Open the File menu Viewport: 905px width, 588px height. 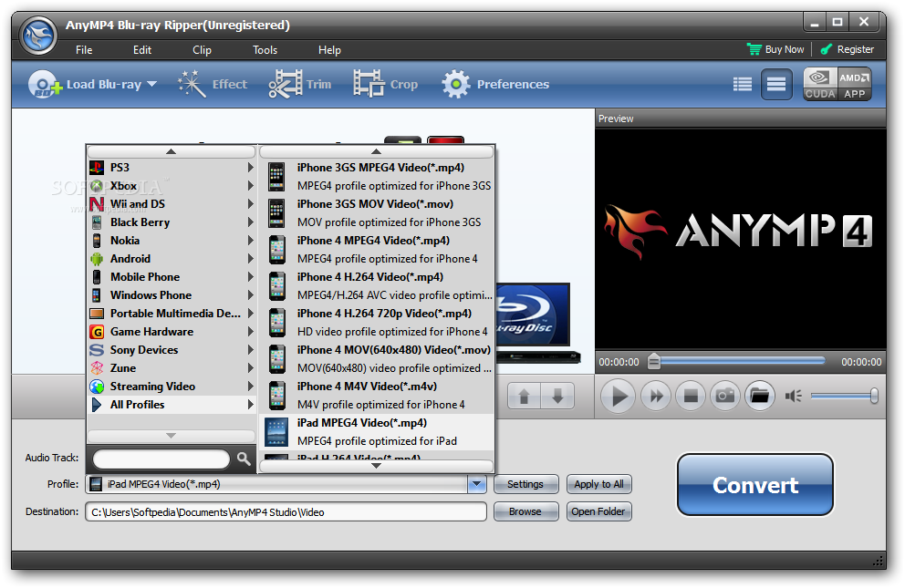(84, 50)
